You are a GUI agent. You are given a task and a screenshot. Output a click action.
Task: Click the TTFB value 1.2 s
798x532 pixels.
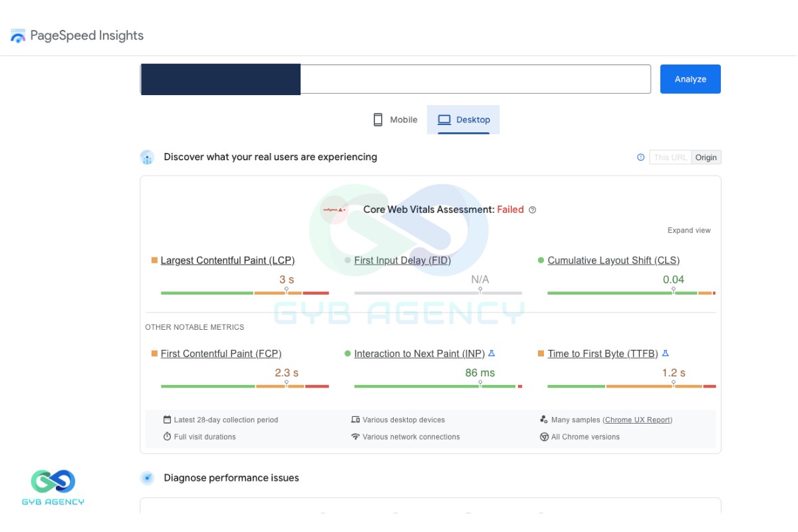point(674,373)
